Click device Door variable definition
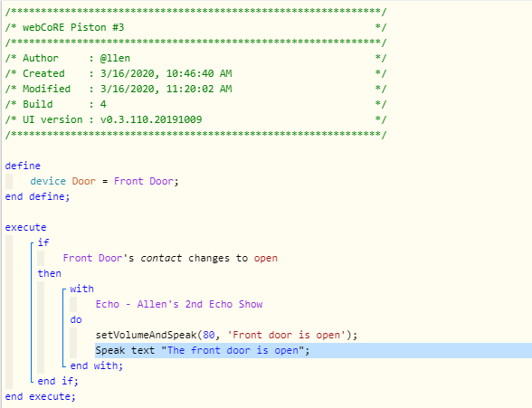 pos(104,181)
